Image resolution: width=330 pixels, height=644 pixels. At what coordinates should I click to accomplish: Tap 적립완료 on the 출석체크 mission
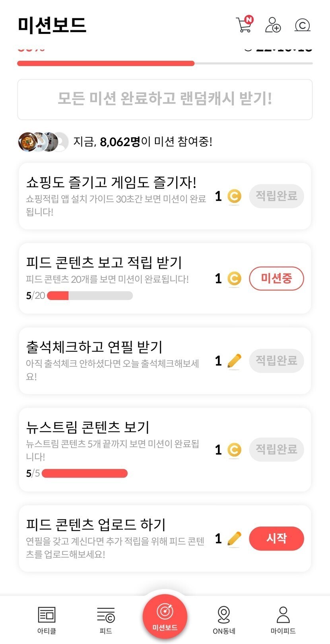(276, 361)
